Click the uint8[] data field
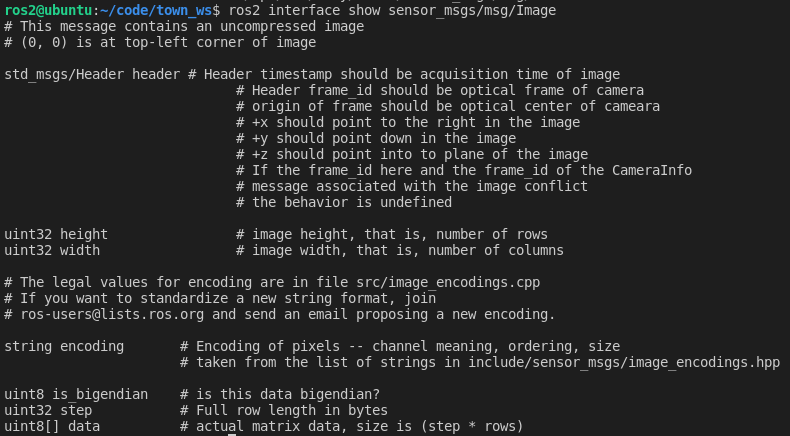Screen dimensions: 790x436 pos(52,426)
